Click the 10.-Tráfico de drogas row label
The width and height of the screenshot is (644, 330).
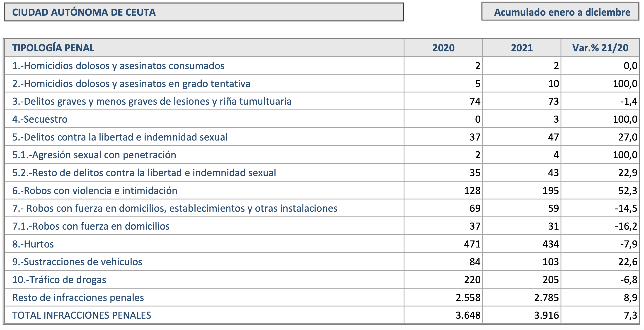pyautogui.click(x=59, y=280)
